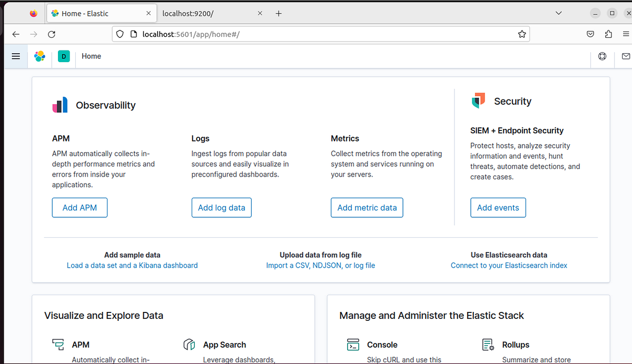Click the APM icon under Visualize and Explore Data
Viewport: 632px width, 364px height.
(x=58, y=345)
